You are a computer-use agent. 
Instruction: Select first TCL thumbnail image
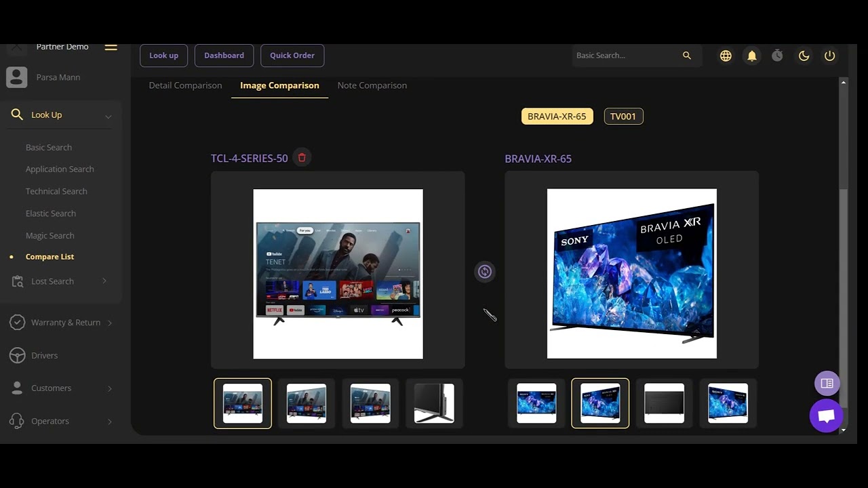243,403
